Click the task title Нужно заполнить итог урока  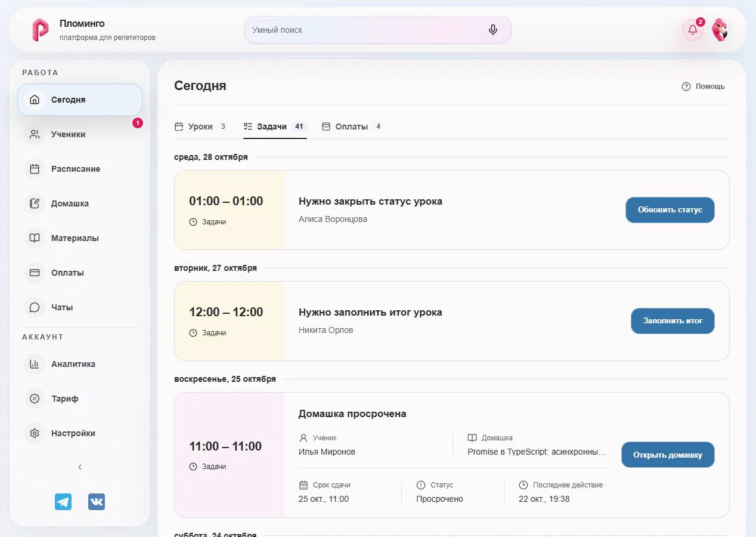pos(370,312)
